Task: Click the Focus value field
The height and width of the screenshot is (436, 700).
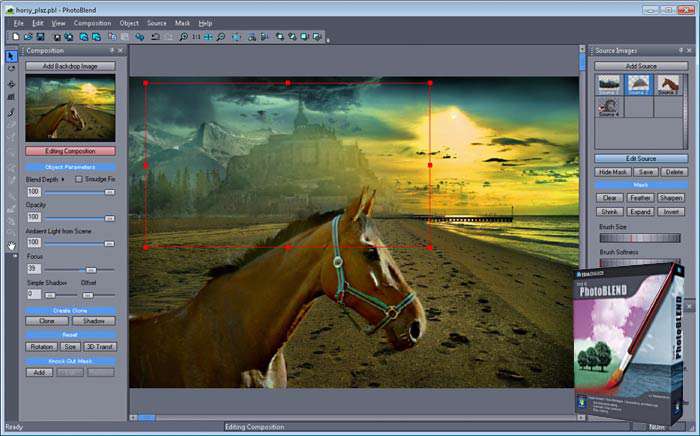Action: pyautogui.click(x=34, y=269)
